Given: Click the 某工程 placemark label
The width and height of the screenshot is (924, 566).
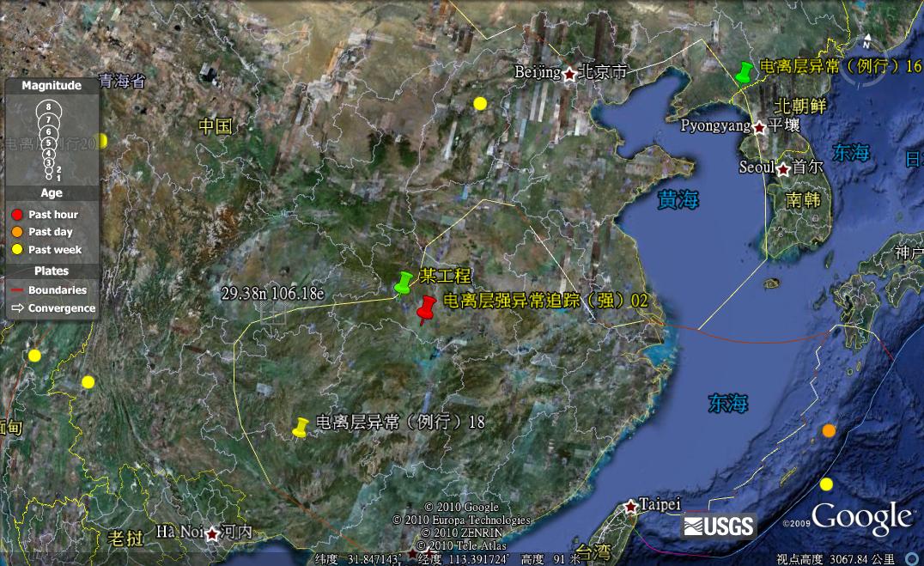Looking at the screenshot, I should coord(445,276).
